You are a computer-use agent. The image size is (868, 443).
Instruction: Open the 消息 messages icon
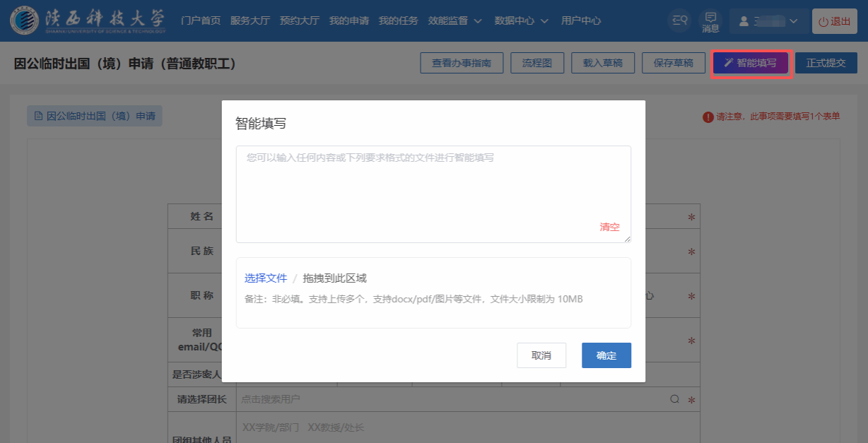coord(710,21)
